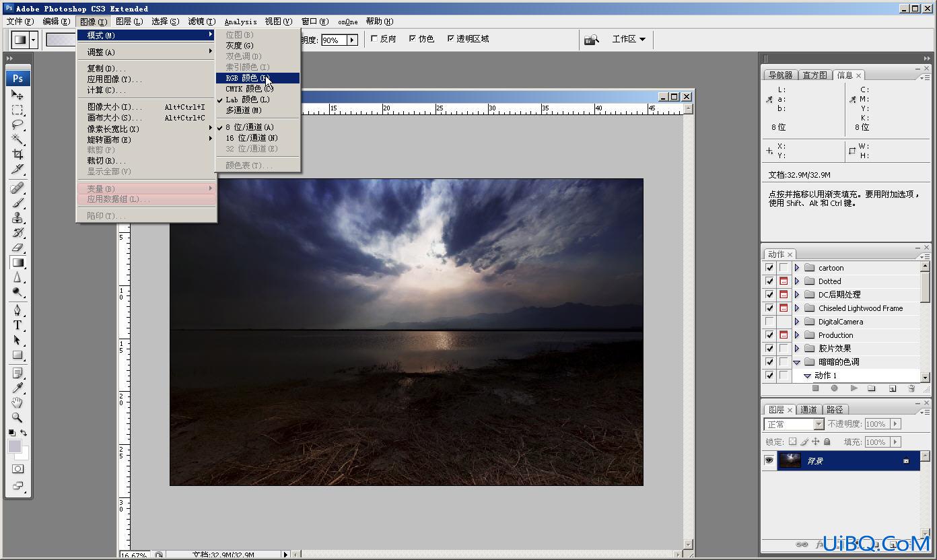Click the play action button
Viewport: 937px width, 560px height.
pos(854,388)
